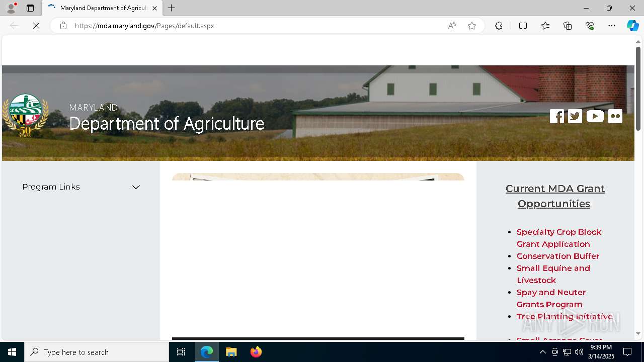Screen dimensions: 644x362
Task: Click the scrollbar up arrow
Action: [638, 42]
